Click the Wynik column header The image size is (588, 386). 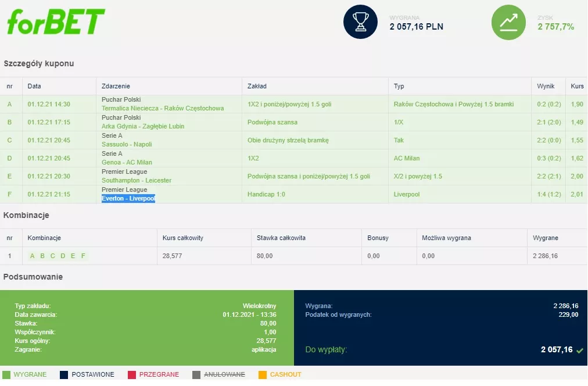(546, 86)
